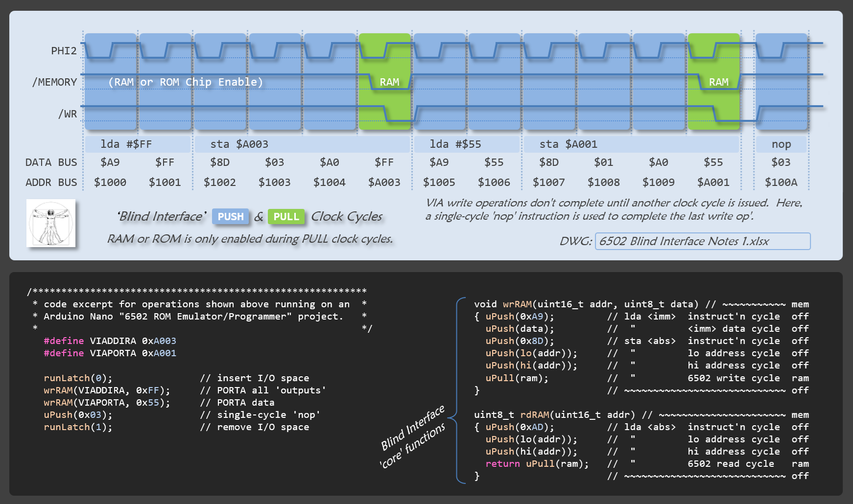Click the green PULL legend badge
The height and width of the screenshot is (504, 853).
(x=286, y=217)
